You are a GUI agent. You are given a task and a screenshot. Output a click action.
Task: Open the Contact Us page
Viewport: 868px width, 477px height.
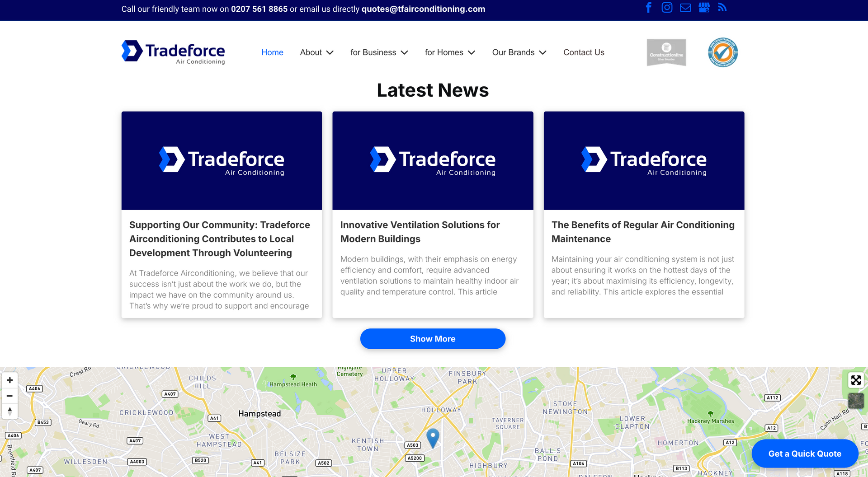point(584,52)
